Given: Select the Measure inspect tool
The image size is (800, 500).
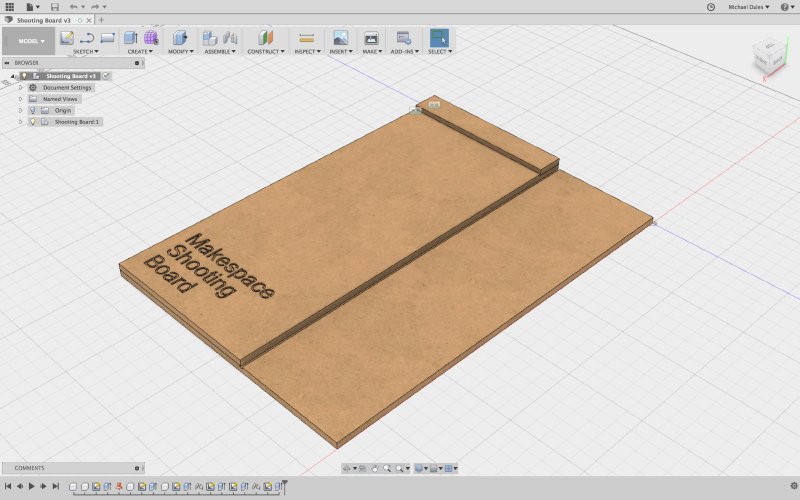Looking at the screenshot, I should [x=307, y=38].
